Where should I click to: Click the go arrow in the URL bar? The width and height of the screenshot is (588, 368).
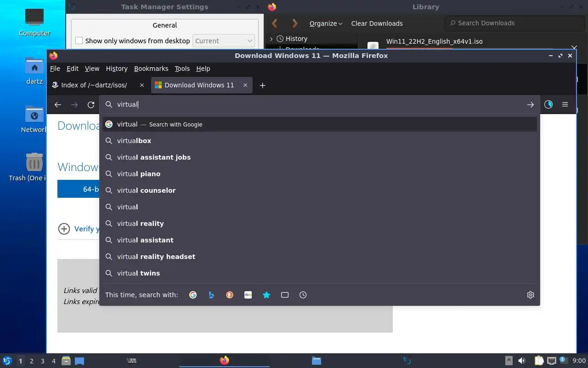pos(530,105)
